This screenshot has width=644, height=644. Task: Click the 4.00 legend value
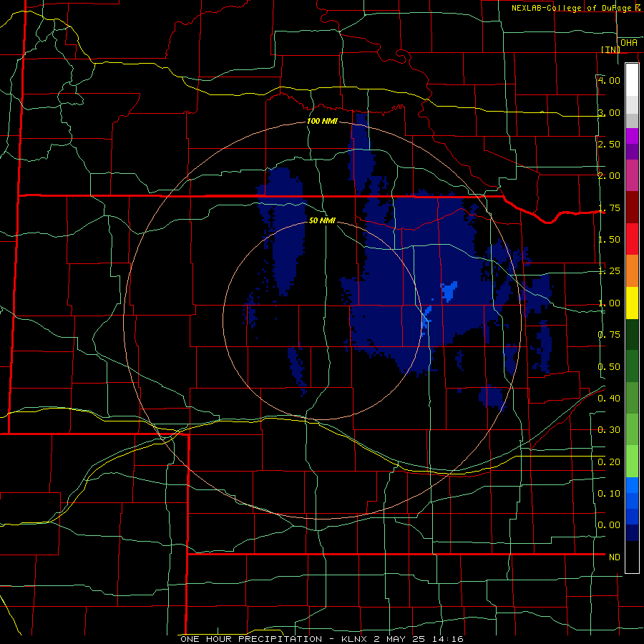tap(609, 80)
